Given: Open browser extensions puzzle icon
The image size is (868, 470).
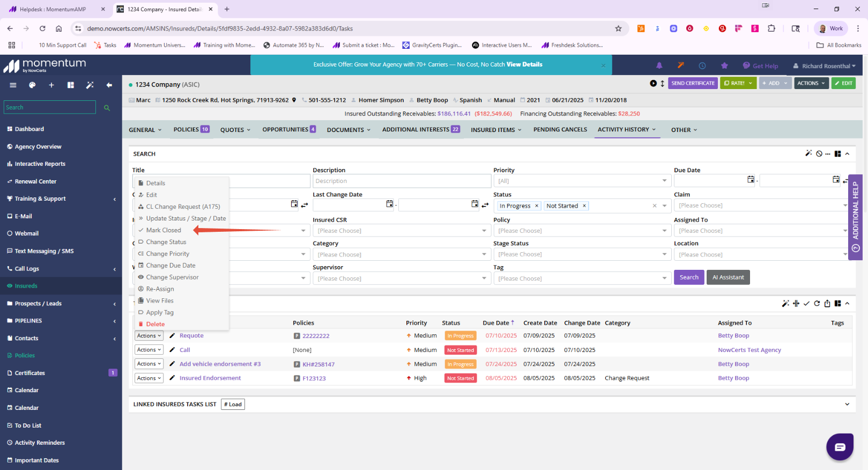Looking at the screenshot, I should pyautogui.click(x=771, y=28).
